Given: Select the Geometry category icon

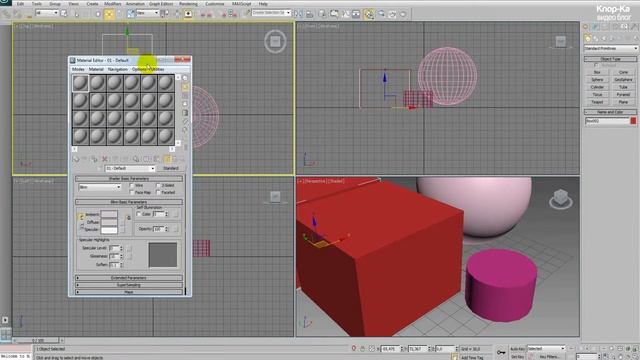Looking at the screenshot, I should [588, 38].
